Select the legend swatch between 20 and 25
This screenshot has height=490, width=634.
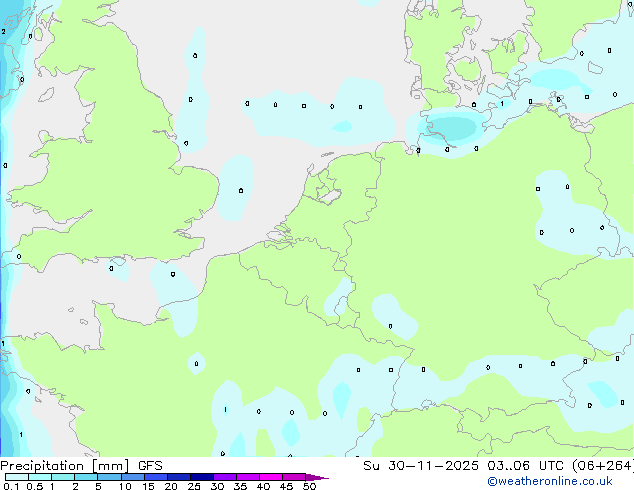[178, 477]
